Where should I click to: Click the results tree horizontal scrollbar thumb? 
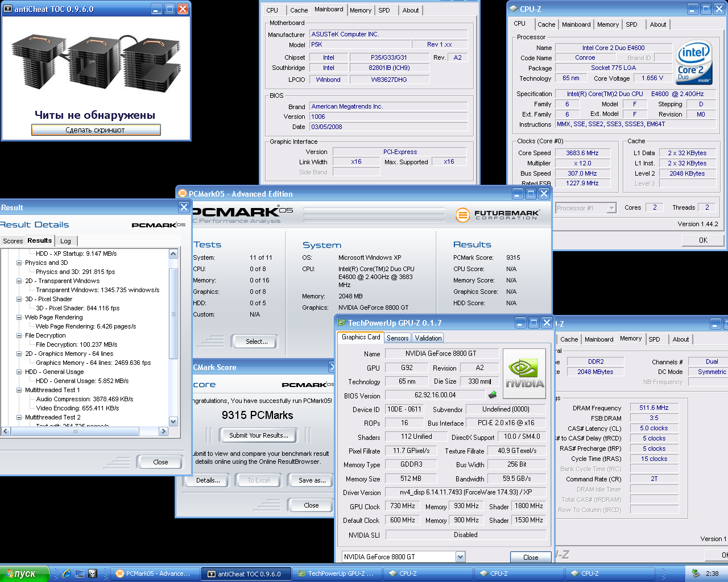coord(75,431)
